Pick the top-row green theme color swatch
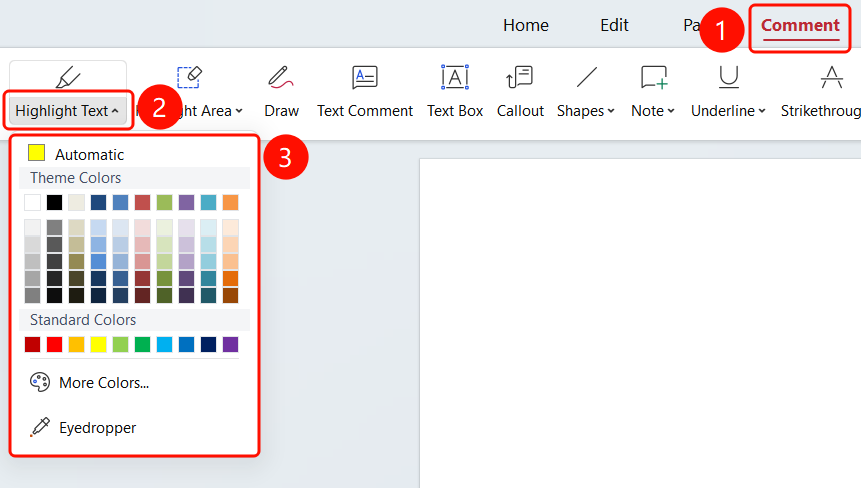This screenshot has height=488, width=861. click(164, 203)
